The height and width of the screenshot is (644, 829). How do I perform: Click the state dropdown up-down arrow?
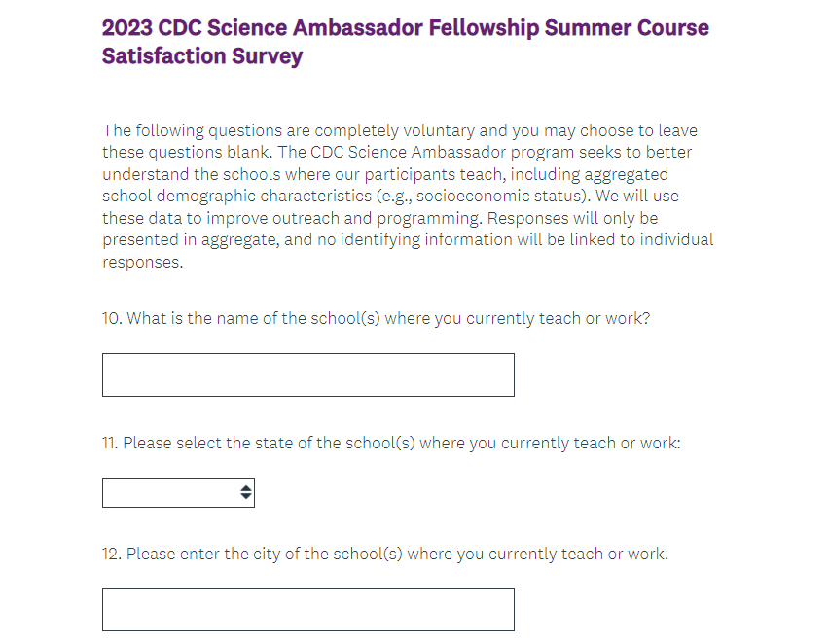246,493
